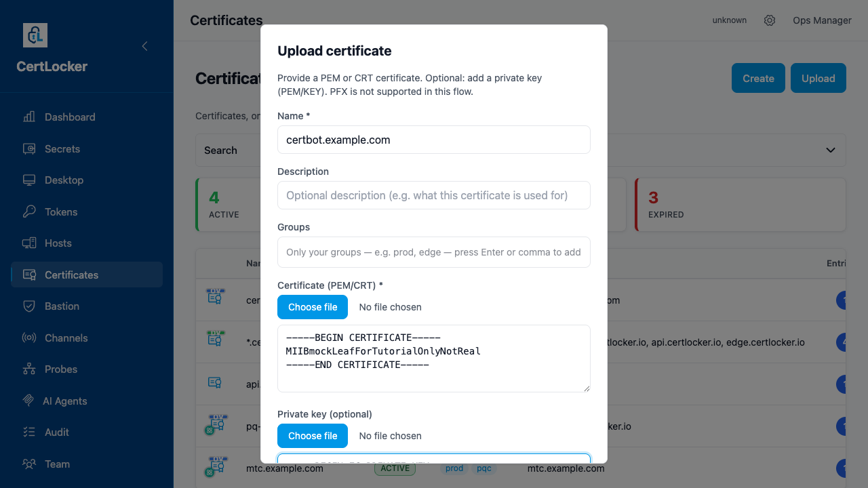Click the Tokens key icon
Screen dimensions: 868x488
point(29,212)
